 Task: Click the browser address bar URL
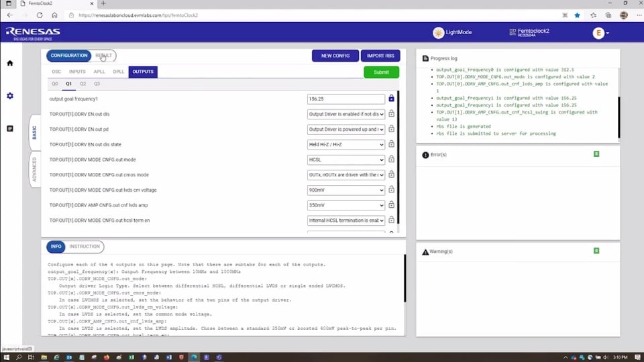(138, 15)
